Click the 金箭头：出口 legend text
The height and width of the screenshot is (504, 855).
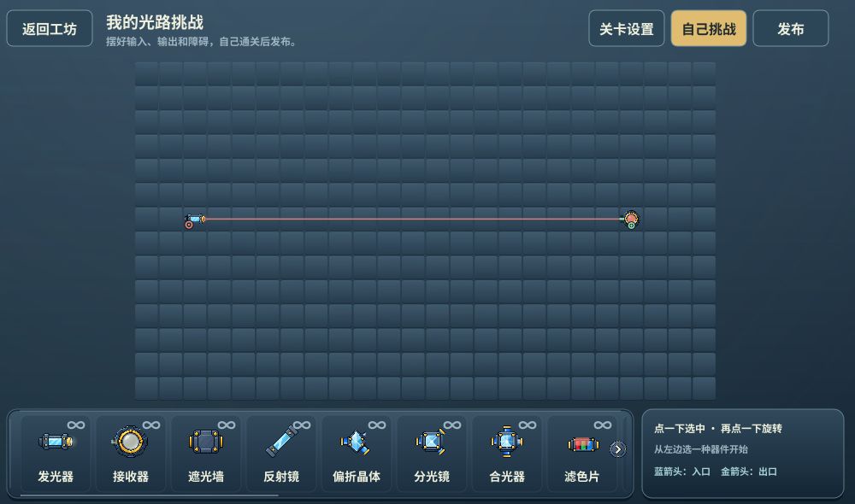[749, 472]
